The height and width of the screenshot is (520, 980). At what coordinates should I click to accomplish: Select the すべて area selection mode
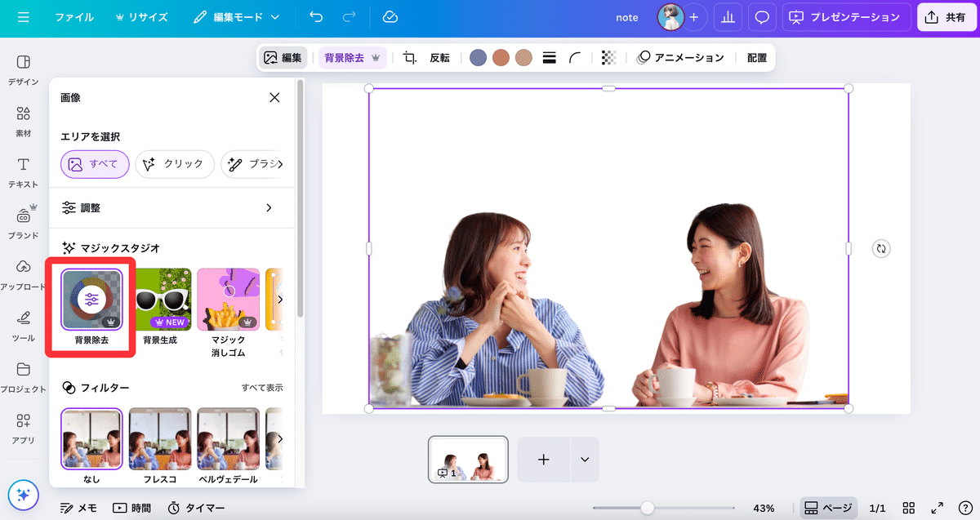94,164
